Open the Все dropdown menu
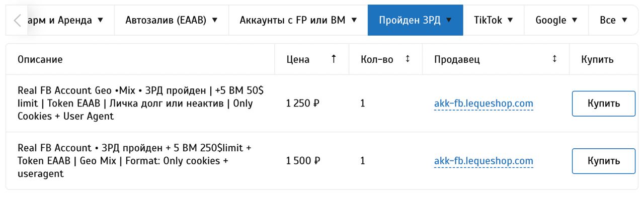 click(x=614, y=20)
